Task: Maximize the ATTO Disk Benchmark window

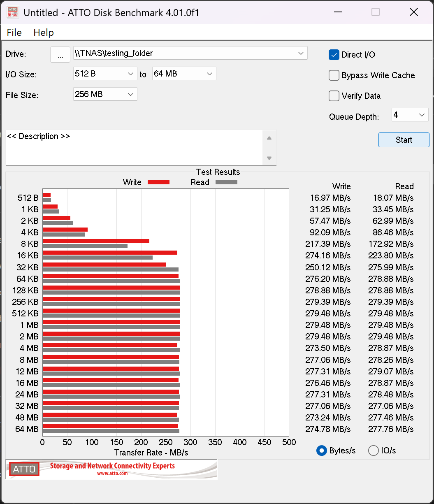Action: click(x=375, y=12)
